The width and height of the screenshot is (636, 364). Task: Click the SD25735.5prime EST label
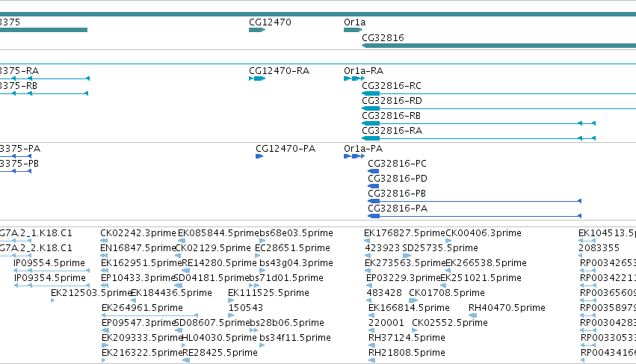(x=440, y=248)
